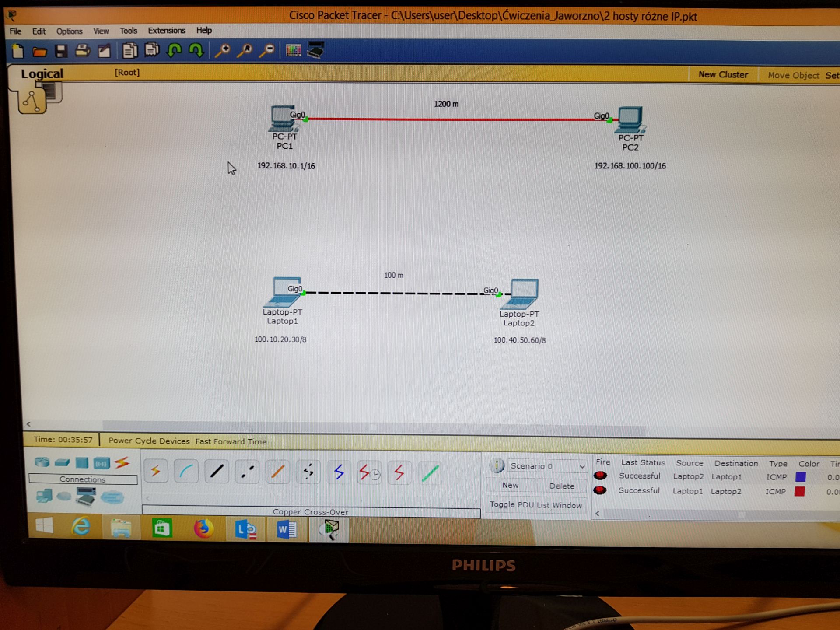Click the Zoom In magnifier icon
Viewport: 840px width, 630px height.
pos(223,51)
